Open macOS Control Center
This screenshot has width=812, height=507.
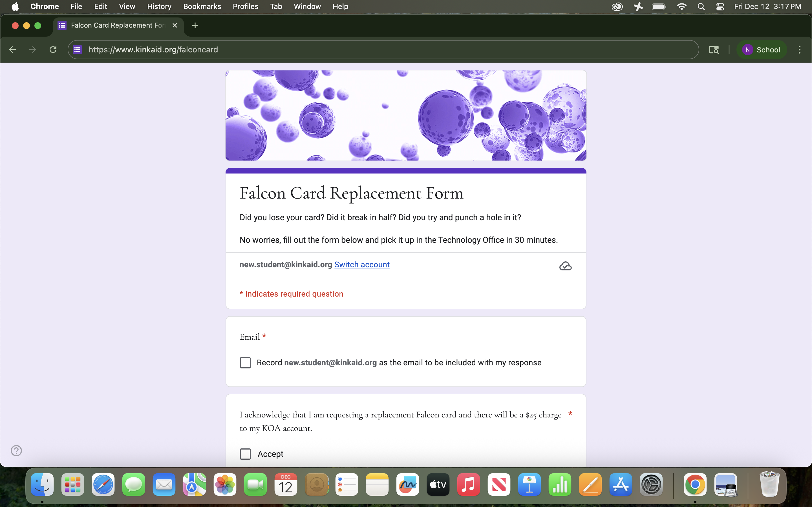(x=720, y=7)
